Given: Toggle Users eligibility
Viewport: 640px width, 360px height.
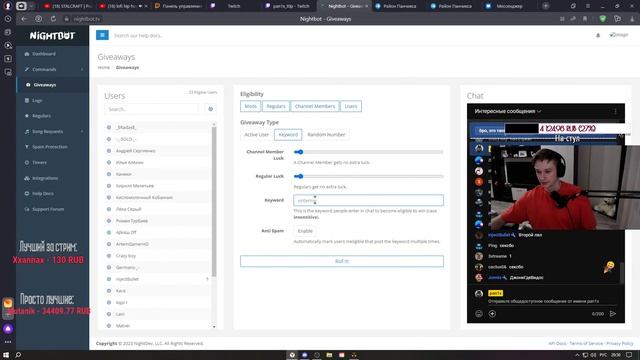Looking at the screenshot, I should 351,106.
